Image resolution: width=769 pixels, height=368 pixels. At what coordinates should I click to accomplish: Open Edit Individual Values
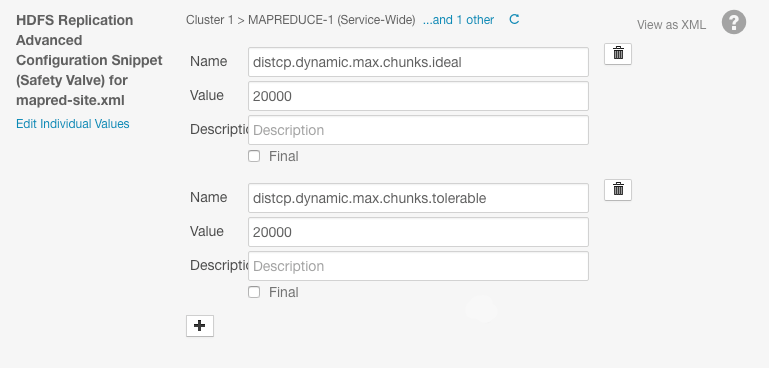point(73,124)
